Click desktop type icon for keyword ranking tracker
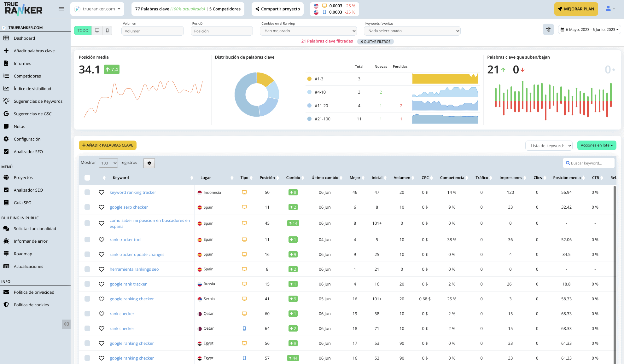 pyautogui.click(x=244, y=192)
